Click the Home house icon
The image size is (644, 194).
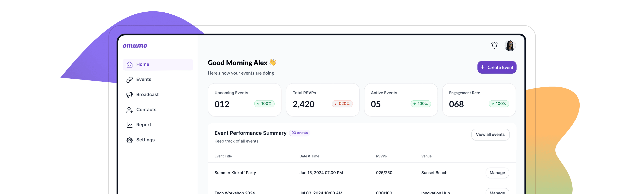(129, 65)
